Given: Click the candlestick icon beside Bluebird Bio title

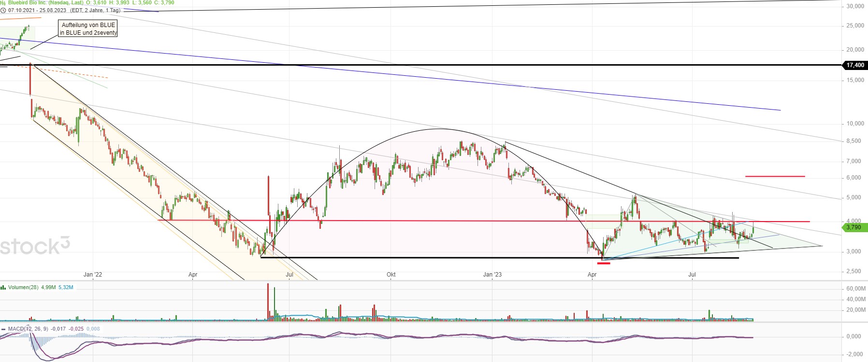Looking at the screenshot, I should [x=3, y=2].
